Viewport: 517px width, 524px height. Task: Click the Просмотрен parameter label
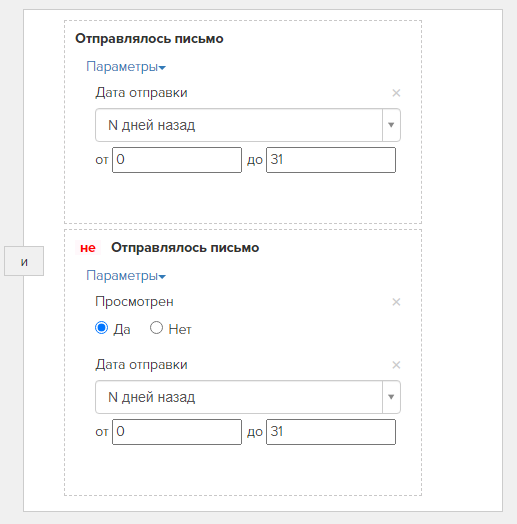(134, 301)
